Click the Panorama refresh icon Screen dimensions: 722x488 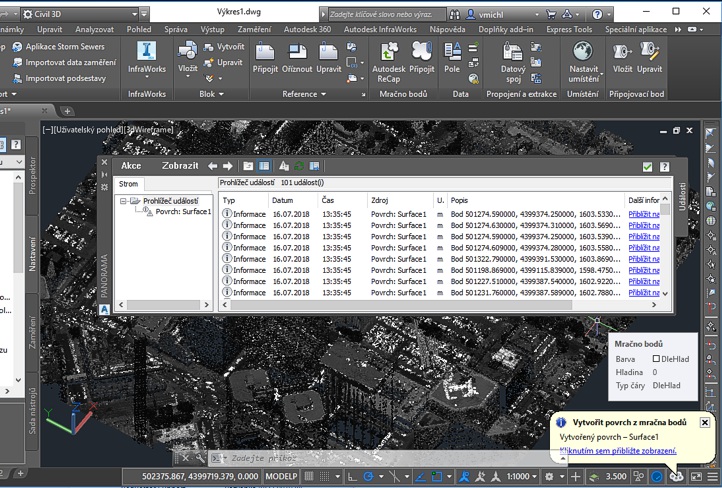click(x=299, y=166)
